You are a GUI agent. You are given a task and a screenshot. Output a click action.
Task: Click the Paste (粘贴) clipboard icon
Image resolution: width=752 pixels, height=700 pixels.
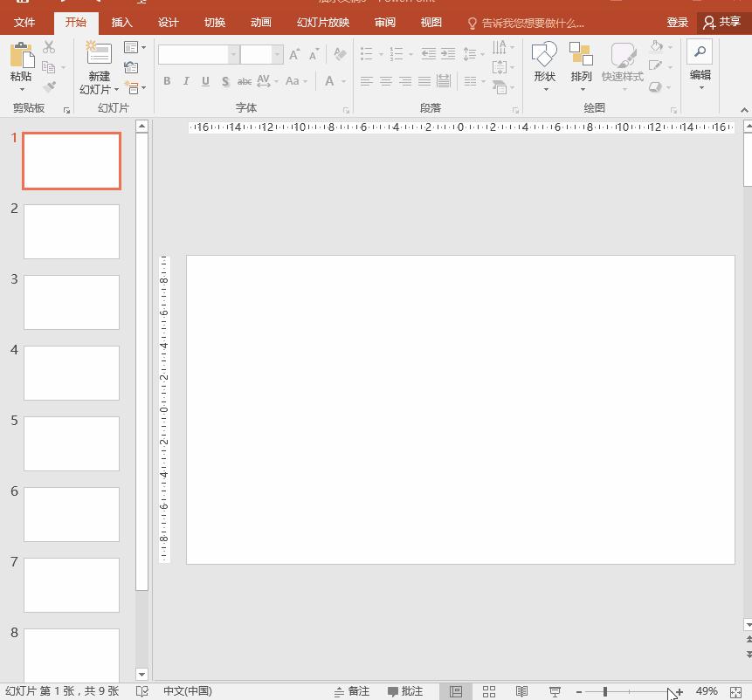coord(21,56)
